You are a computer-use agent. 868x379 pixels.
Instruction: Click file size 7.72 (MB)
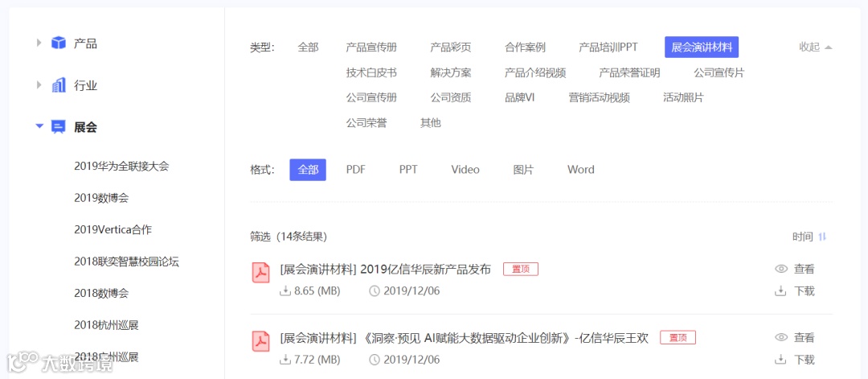click(317, 360)
